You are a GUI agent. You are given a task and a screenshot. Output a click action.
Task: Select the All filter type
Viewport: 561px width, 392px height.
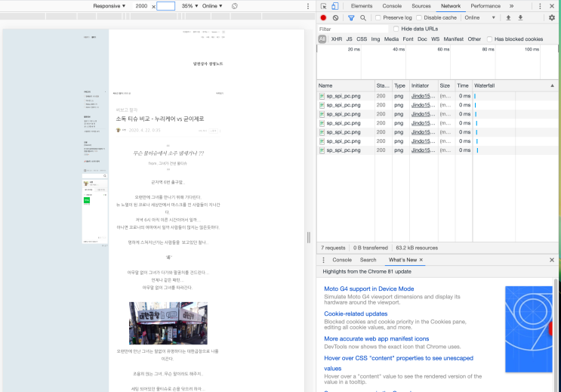click(x=322, y=39)
